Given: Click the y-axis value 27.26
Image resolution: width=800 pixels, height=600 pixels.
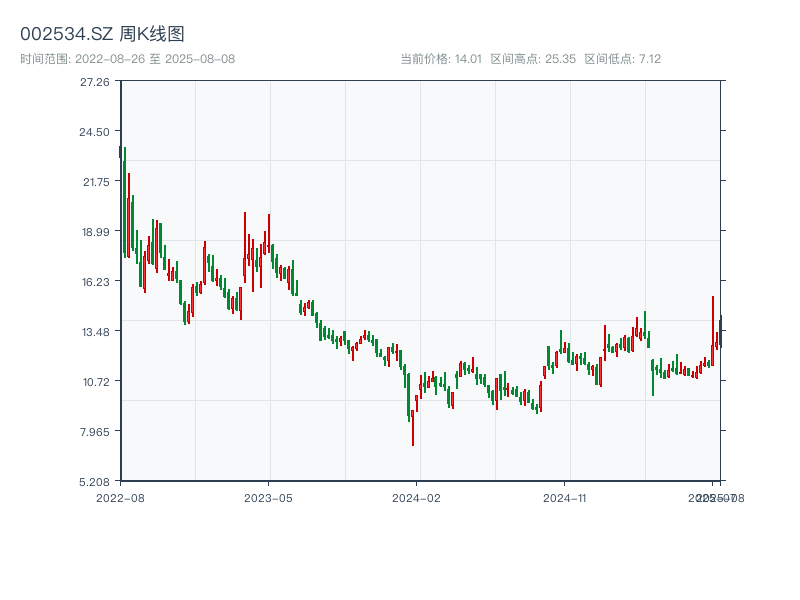Looking at the screenshot, I should click(x=94, y=82).
